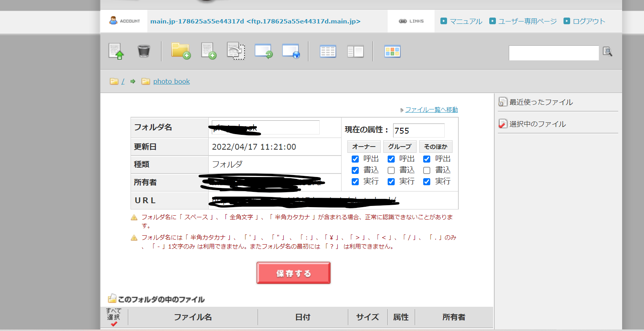
Task: Click root slash breadcrumb link
Action: pos(123,81)
